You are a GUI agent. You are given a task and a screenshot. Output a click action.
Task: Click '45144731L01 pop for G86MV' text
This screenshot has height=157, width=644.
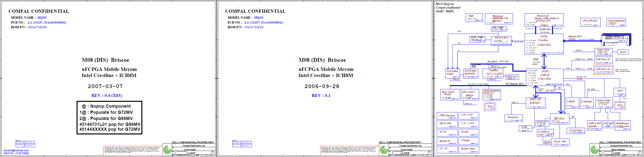click(x=110, y=124)
